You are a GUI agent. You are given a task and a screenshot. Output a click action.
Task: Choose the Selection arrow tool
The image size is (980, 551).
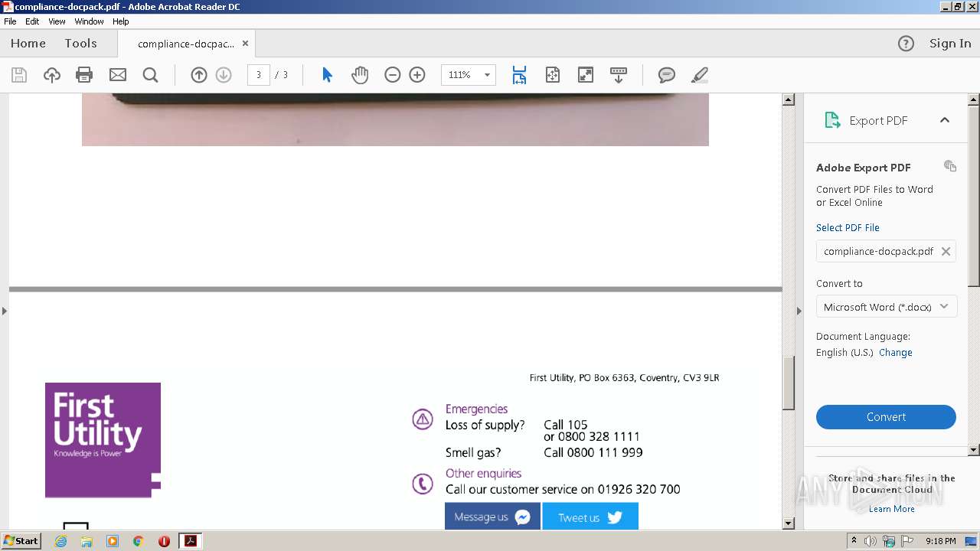pos(327,75)
